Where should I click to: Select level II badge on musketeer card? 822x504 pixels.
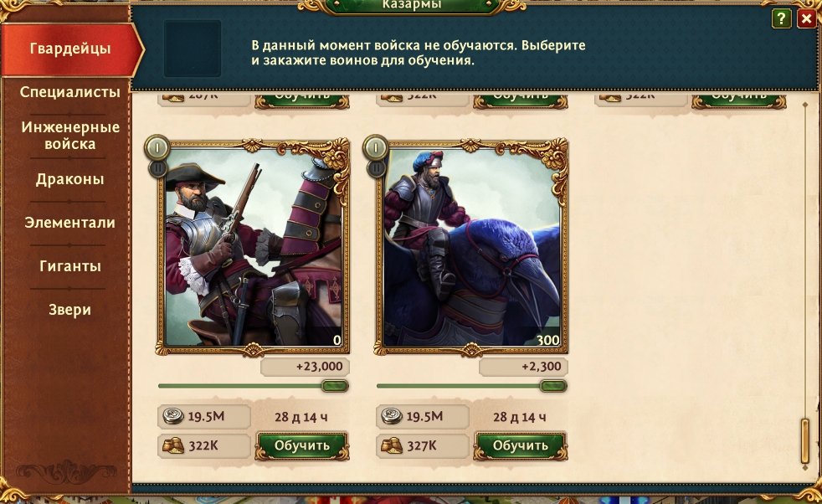(158, 168)
